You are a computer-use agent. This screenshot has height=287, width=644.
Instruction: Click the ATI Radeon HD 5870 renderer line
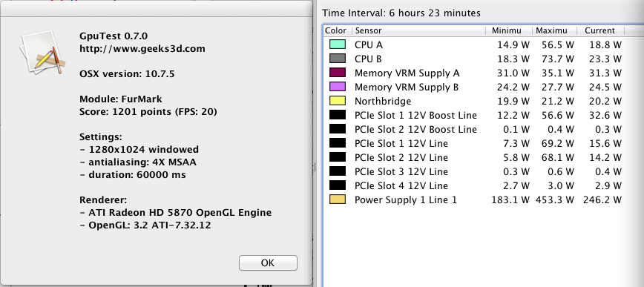pos(175,213)
